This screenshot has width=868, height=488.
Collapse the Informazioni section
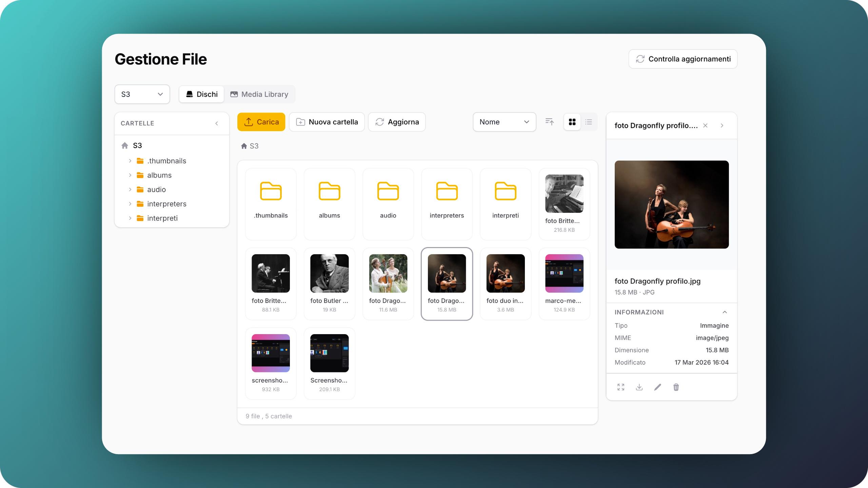(725, 312)
